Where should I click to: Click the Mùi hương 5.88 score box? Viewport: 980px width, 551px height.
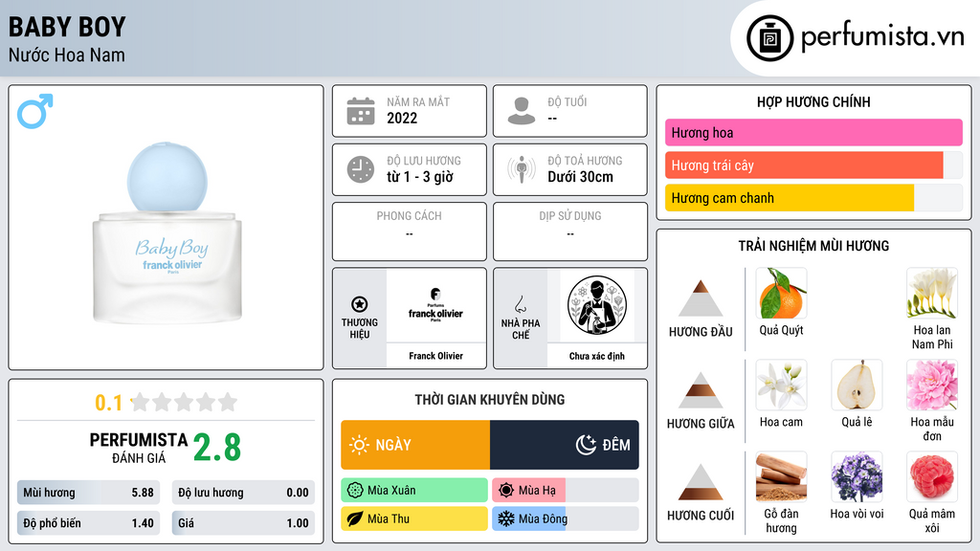88,493
